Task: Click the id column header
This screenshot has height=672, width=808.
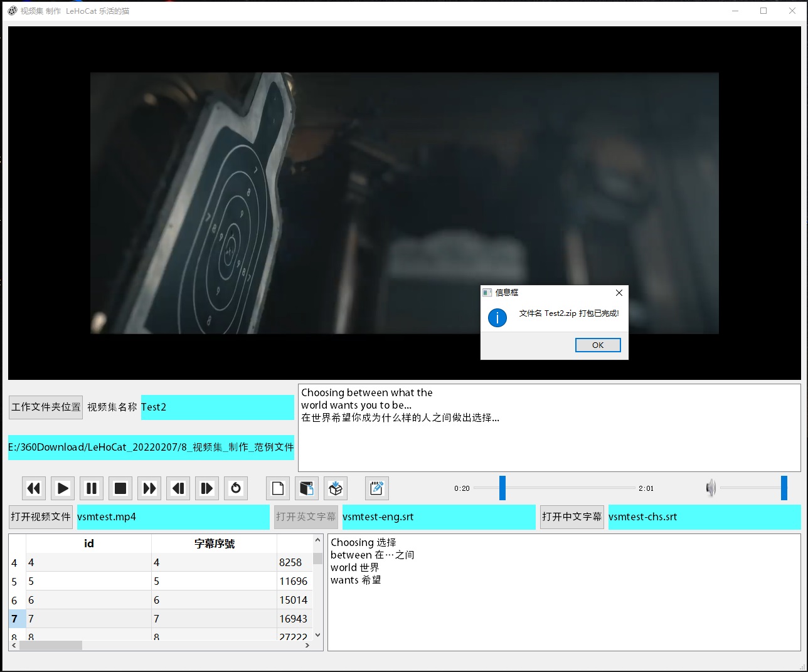Action: pos(88,543)
